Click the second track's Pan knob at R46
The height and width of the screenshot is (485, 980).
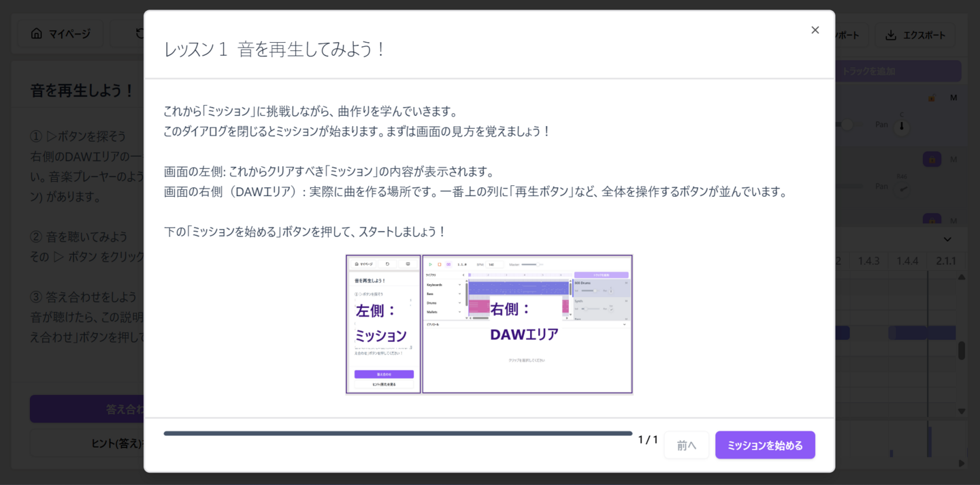click(902, 189)
